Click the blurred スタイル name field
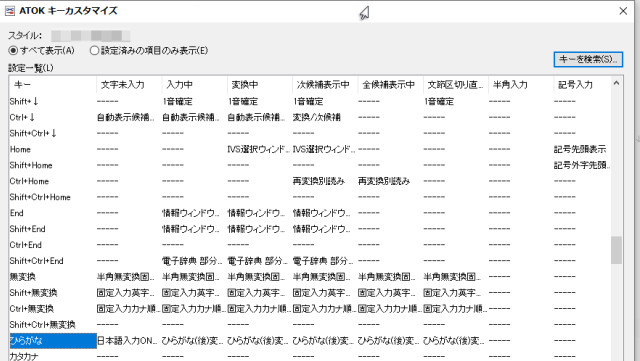Image resolution: width=640 pixels, height=361 pixels. pos(91,36)
